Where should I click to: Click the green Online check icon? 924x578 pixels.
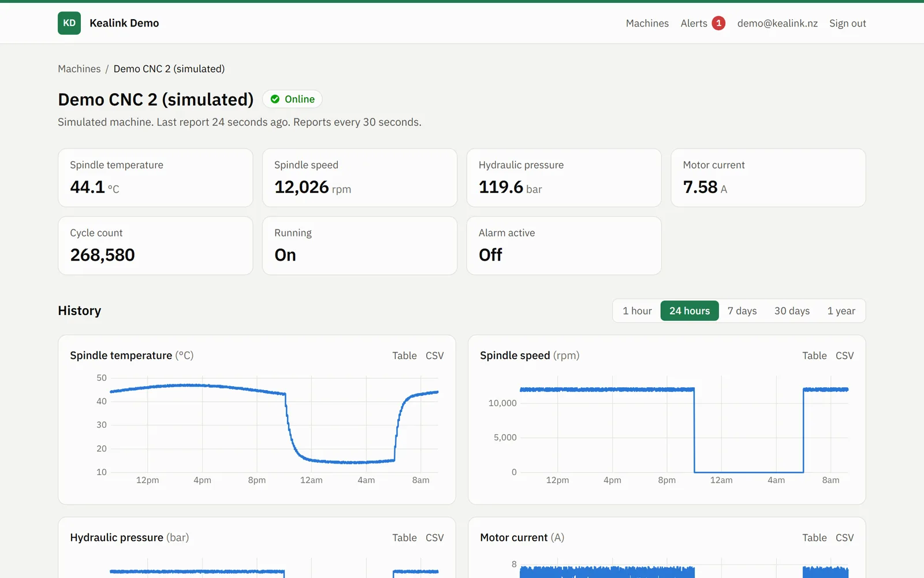pos(275,99)
